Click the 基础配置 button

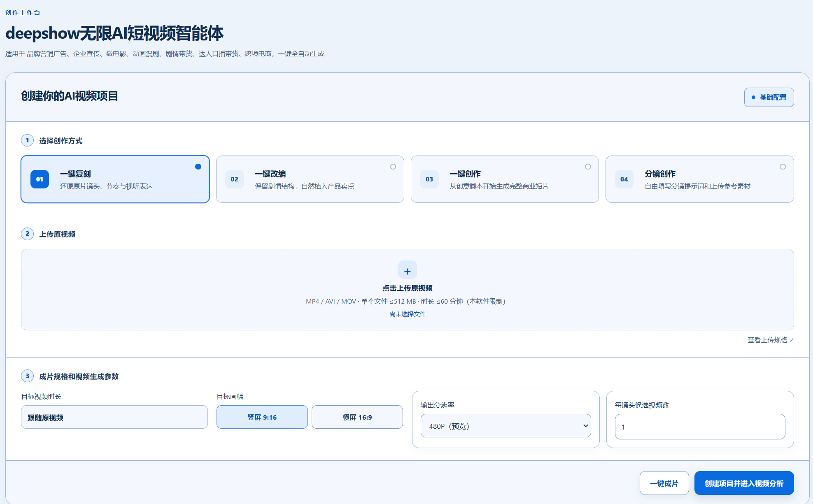coord(769,98)
